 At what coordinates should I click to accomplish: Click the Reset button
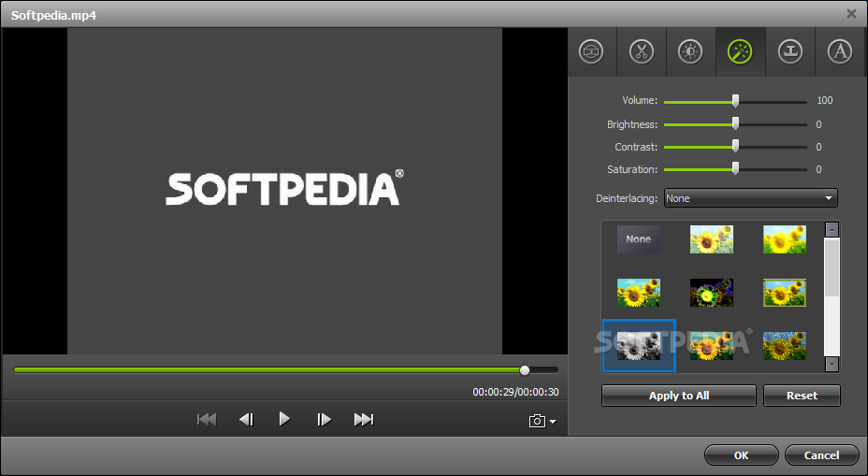(802, 396)
